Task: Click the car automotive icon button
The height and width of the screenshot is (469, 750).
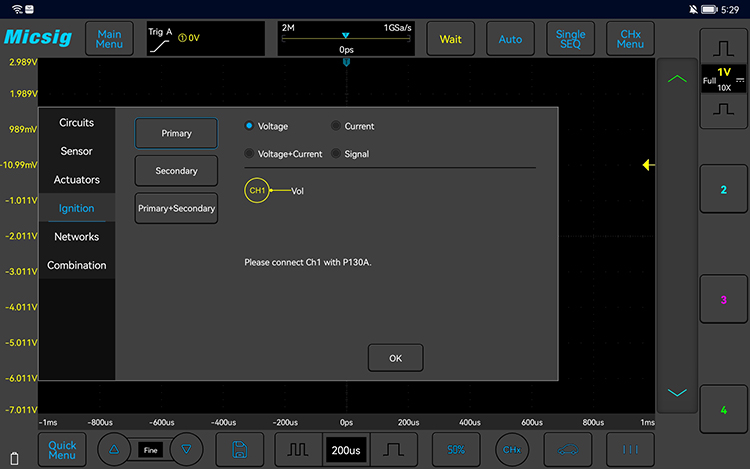Action: click(568, 449)
